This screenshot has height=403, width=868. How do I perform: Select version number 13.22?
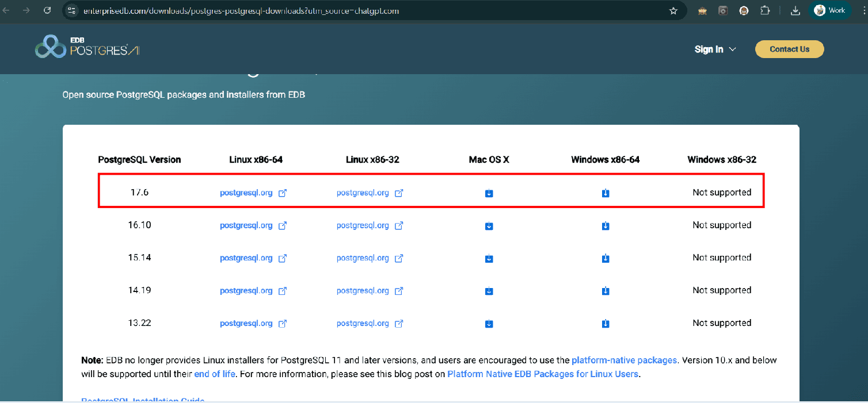click(x=139, y=323)
